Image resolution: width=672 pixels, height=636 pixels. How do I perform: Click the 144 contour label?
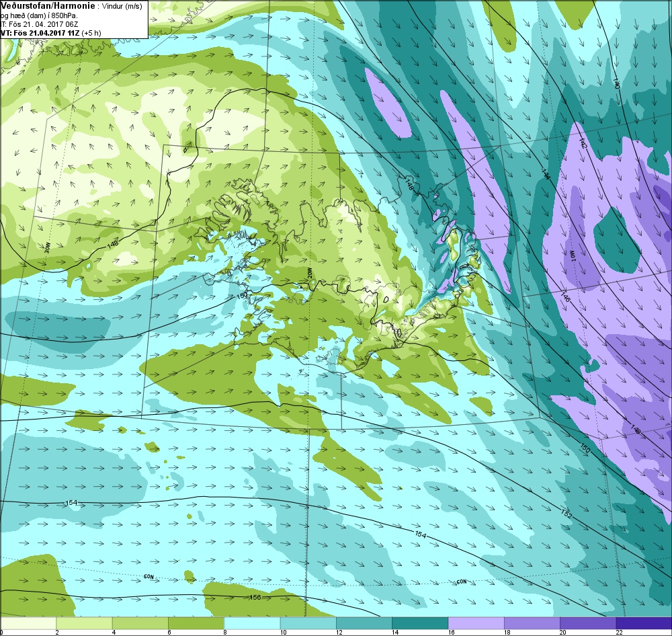pos(546,173)
